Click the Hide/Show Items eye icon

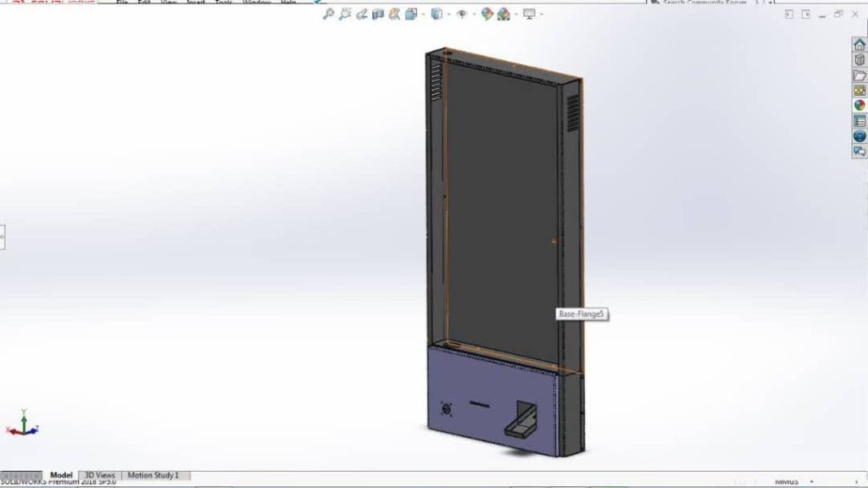pyautogui.click(x=462, y=14)
